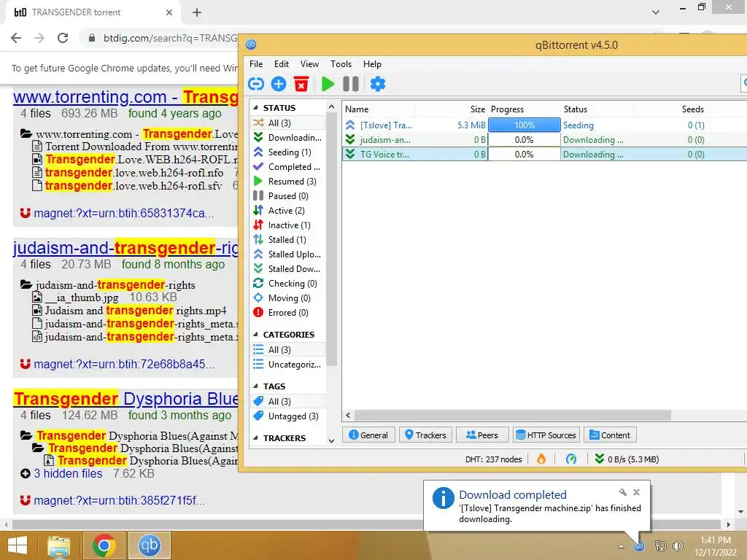This screenshot has height=560, width=747.
Task: Click 100% progress bar of Tslove torrent
Action: click(x=524, y=125)
